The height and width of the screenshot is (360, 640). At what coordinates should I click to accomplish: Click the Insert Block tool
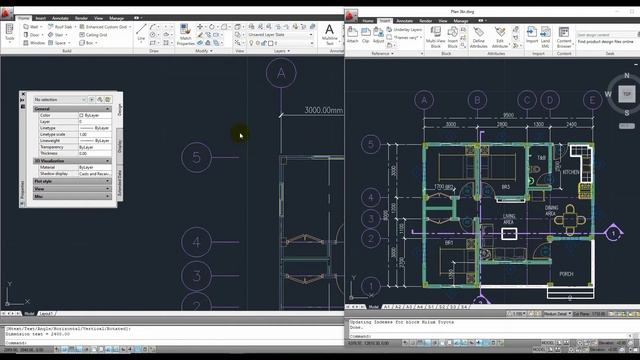[453, 37]
